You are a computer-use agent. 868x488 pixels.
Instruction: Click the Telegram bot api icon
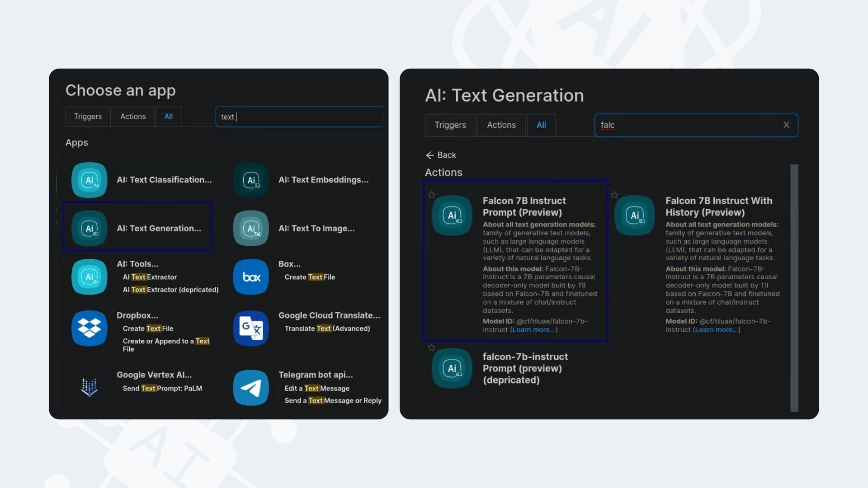coord(251,387)
